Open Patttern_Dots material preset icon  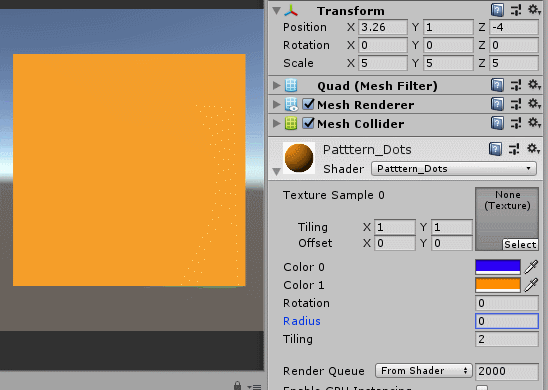(x=514, y=149)
